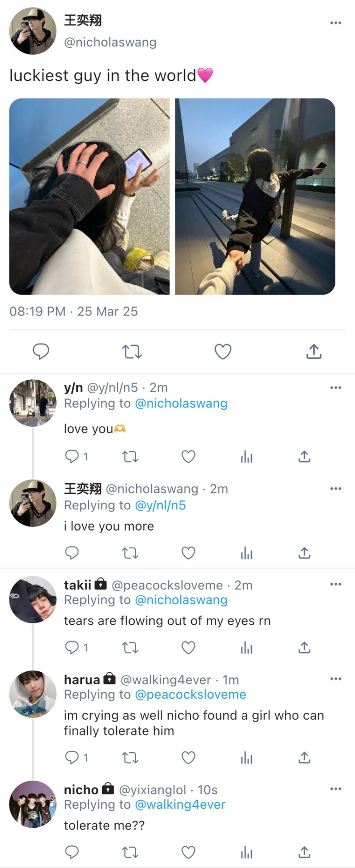View analytics for takii's reply
The image size is (355, 868).
click(x=246, y=648)
